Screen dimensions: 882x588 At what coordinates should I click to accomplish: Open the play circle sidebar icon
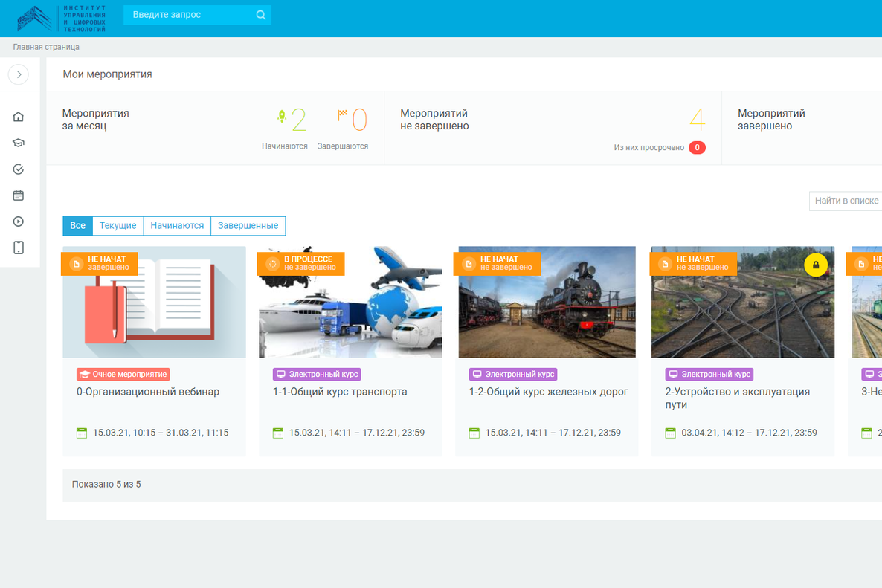19,222
